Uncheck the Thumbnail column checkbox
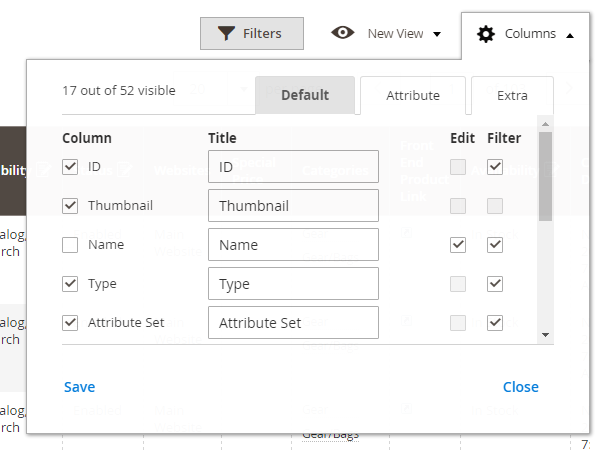The image size is (615, 453). pyautogui.click(x=70, y=206)
